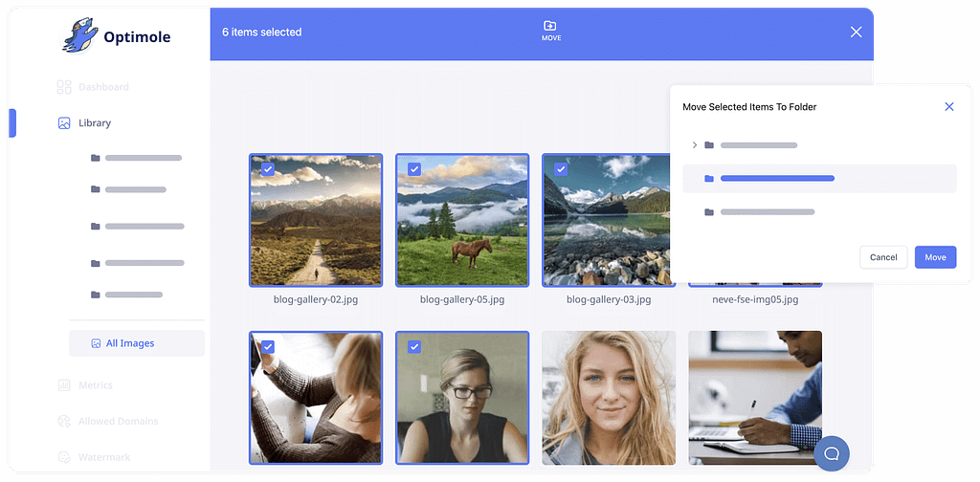
Task: Select the smiling blonde woman thumbnail
Action: point(609,397)
